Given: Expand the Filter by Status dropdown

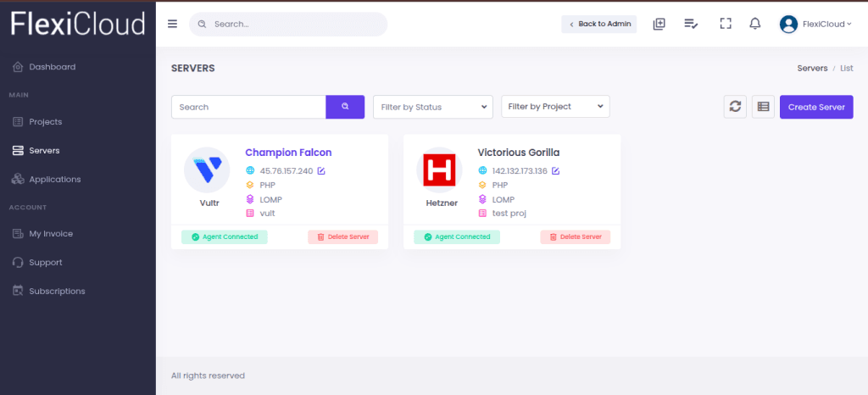Looking at the screenshot, I should click(x=433, y=107).
